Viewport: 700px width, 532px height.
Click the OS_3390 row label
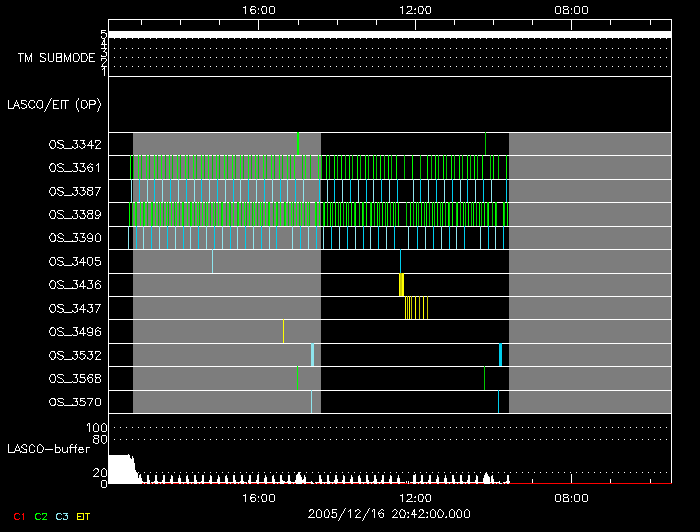(75, 238)
